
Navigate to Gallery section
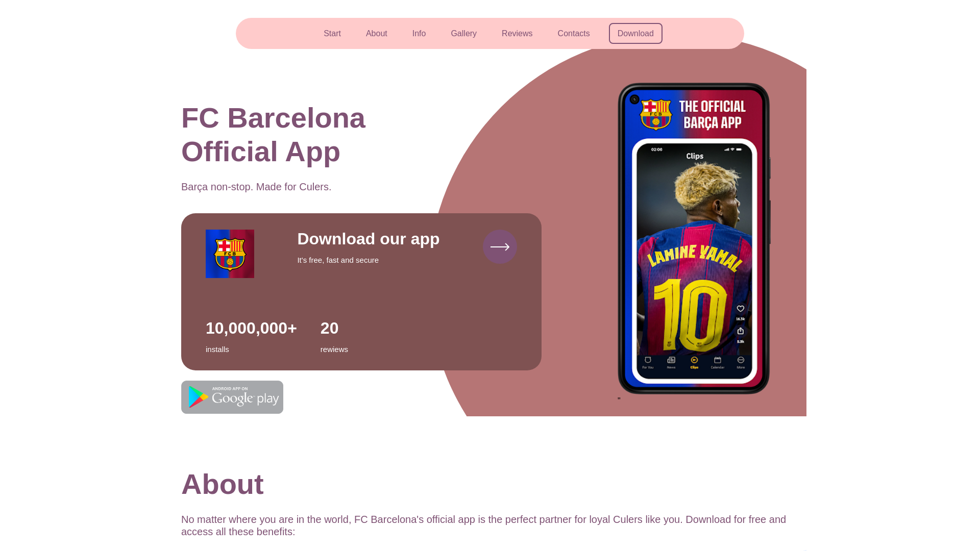[x=463, y=34]
